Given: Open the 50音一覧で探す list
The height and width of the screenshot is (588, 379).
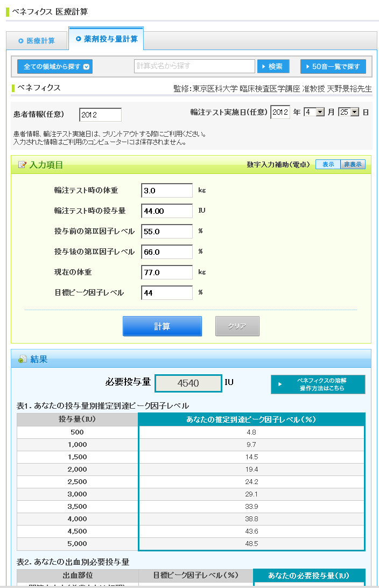Looking at the screenshot, I should click(333, 66).
